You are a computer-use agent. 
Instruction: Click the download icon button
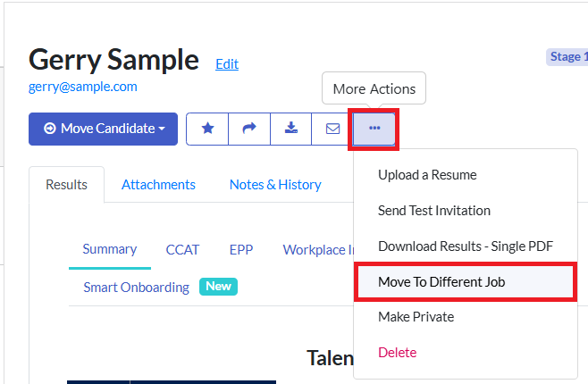290,129
